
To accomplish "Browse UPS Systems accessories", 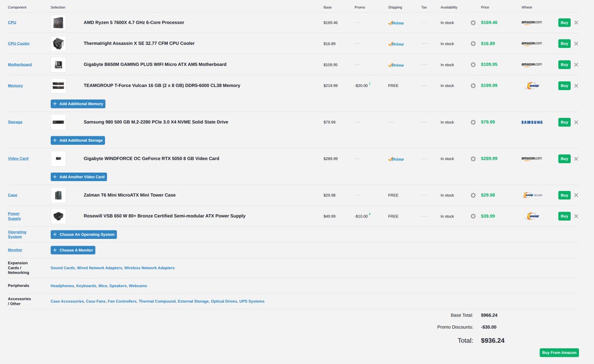I will pyautogui.click(x=252, y=301).
